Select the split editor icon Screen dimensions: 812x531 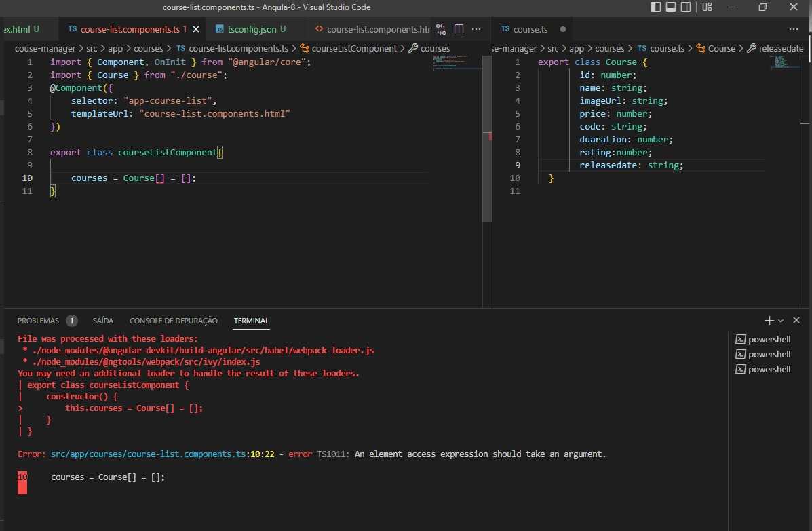[x=459, y=29]
